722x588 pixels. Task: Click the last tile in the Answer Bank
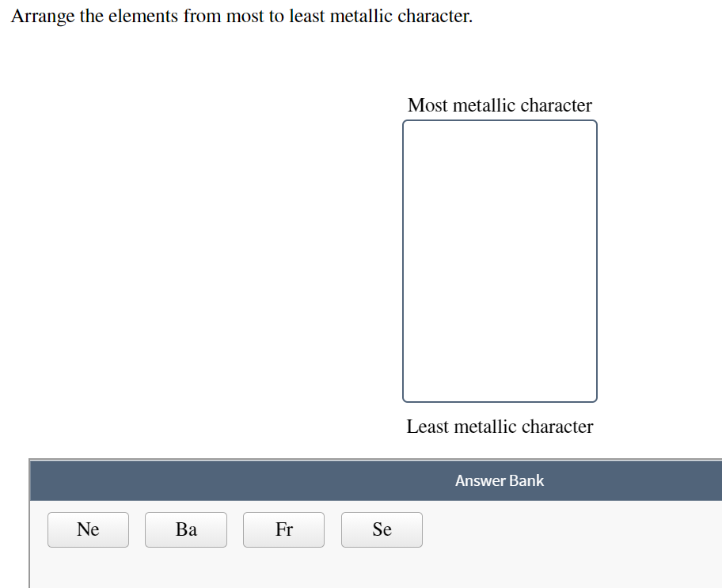382,529
